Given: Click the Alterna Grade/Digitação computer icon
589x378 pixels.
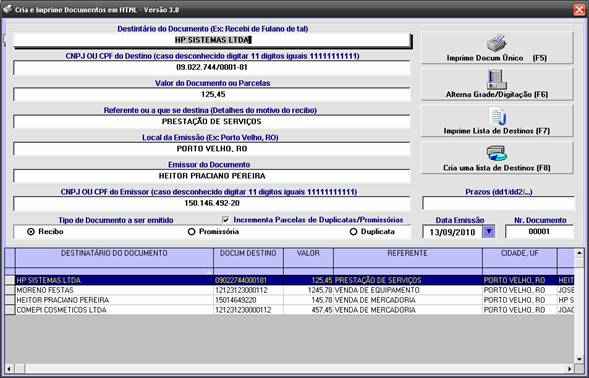Looking at the screenshot, I should (x=497, y=80).
